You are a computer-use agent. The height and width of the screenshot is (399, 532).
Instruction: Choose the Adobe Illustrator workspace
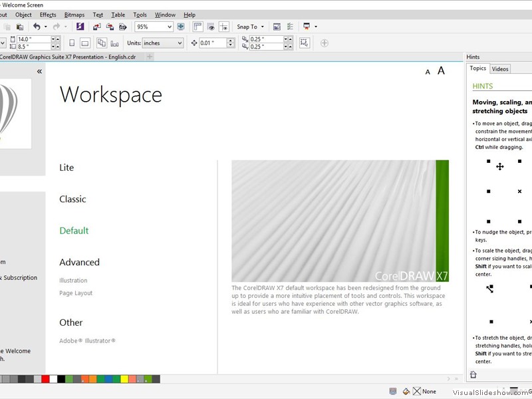(x=87, y=340)
